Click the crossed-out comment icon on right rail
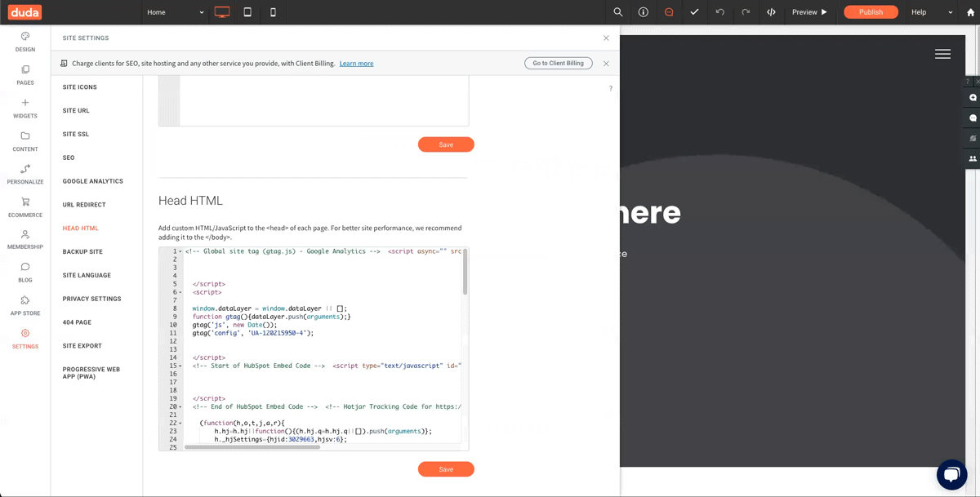 (x=973, y=139)
